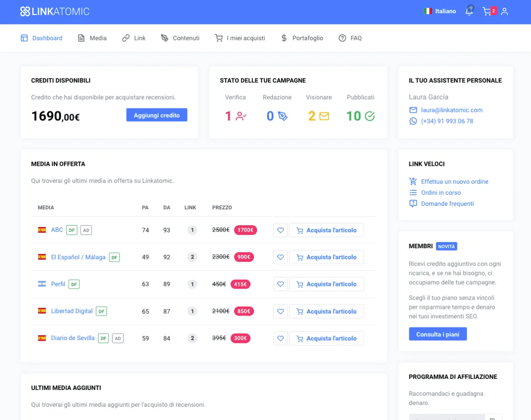Image resolution: width=531 pixels, height=420 pixels.
Task: Open the shopping cart in header
Action: point(487,12)
